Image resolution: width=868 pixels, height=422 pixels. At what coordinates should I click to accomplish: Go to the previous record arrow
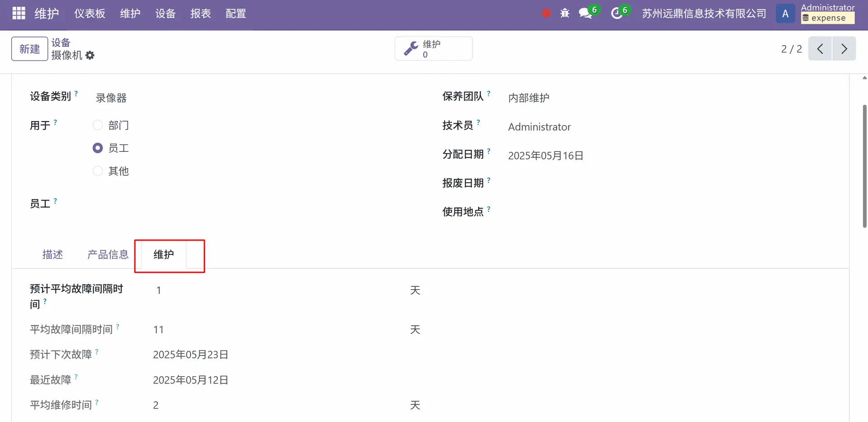pyautogui.click(x=820, y=48)
